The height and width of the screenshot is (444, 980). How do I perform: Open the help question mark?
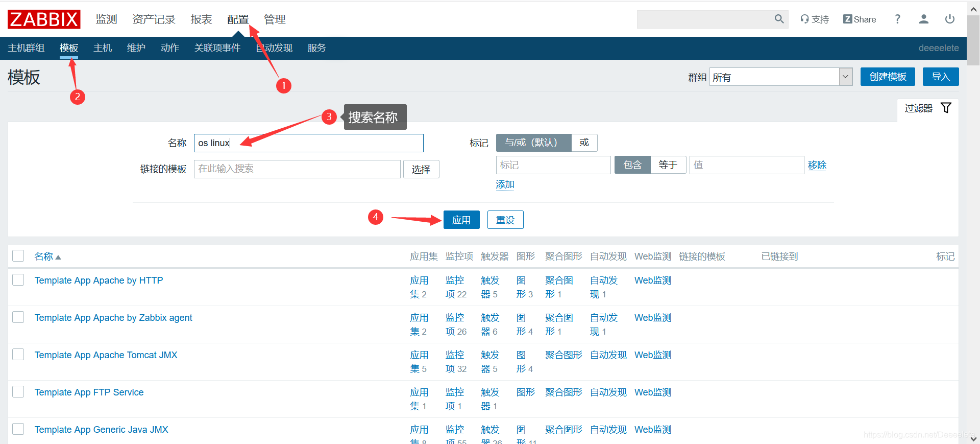(x=897, y=19)
